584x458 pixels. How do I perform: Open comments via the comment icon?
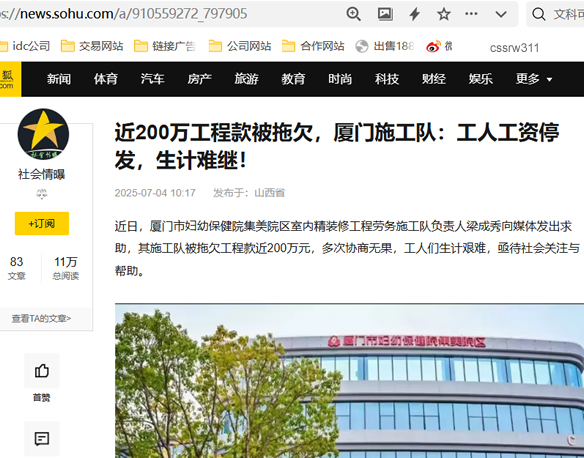(x=42, y=439)
